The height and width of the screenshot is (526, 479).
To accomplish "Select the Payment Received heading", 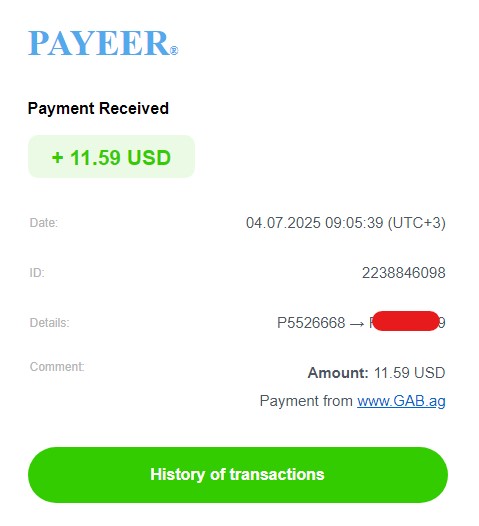I will pos(98,108).
